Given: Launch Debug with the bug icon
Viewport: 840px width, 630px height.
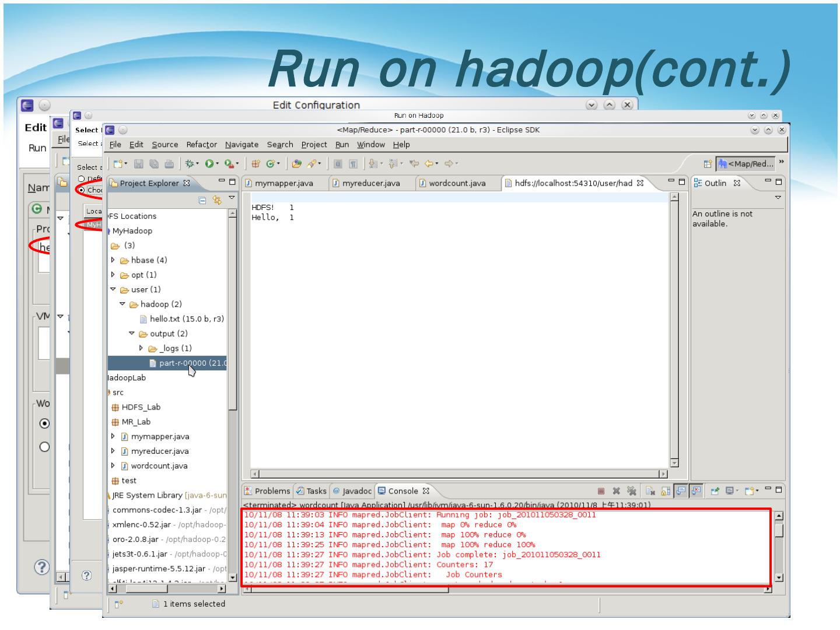Looking at the screenshot, I should pos(190,164).
